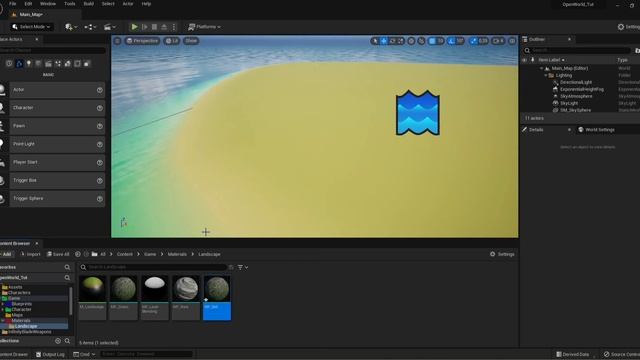Open the Actor menu
Image resolution: width=640 pixels, height=360 pixels.
(128, 4)
